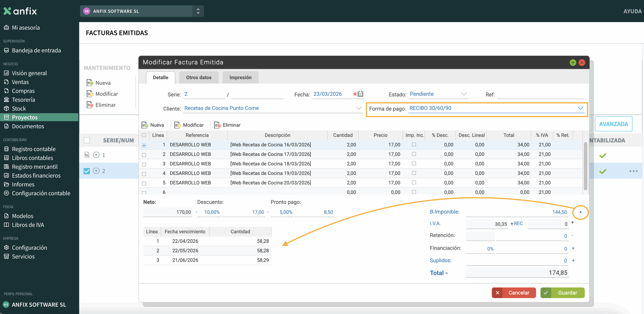Click Modificar icon in Mantenimiento panel
Image resolution: width=644 pixels, height=314 pixels.
90,94
